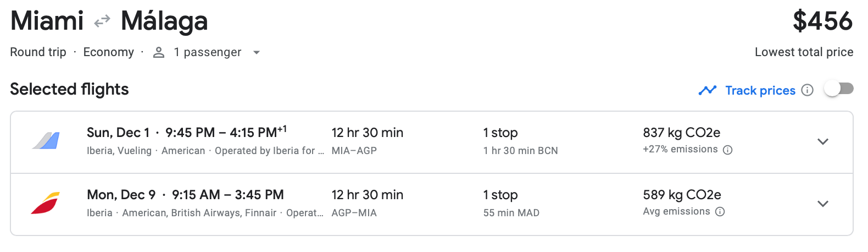Click the passenger person icon
The image size is (868, 252).
159,52
